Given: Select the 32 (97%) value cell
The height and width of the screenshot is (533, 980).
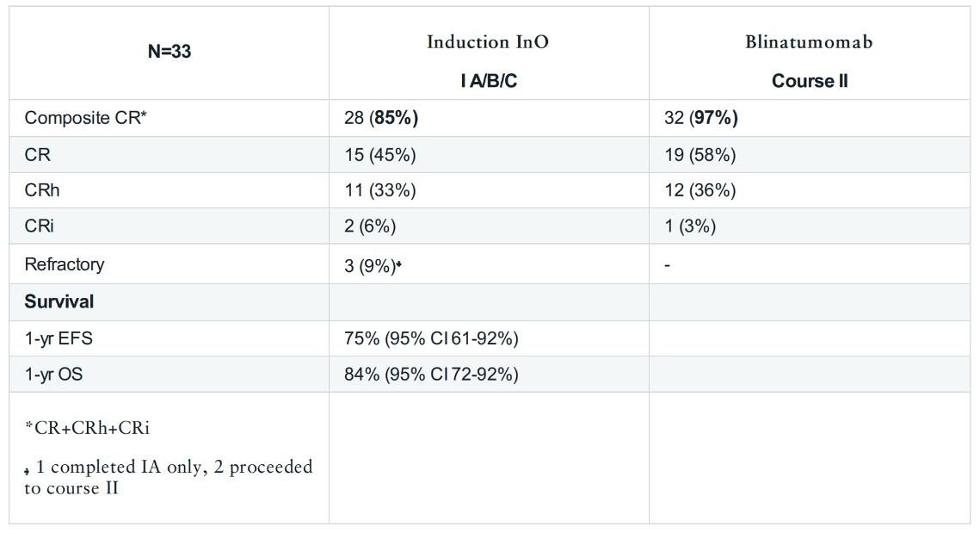Looking at the screenshot, I should 701,118.
